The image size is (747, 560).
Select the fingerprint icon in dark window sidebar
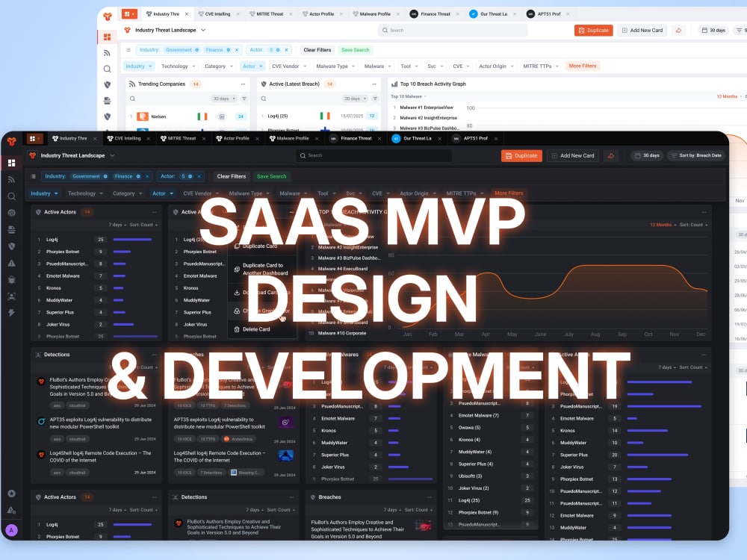coord(12,213)
